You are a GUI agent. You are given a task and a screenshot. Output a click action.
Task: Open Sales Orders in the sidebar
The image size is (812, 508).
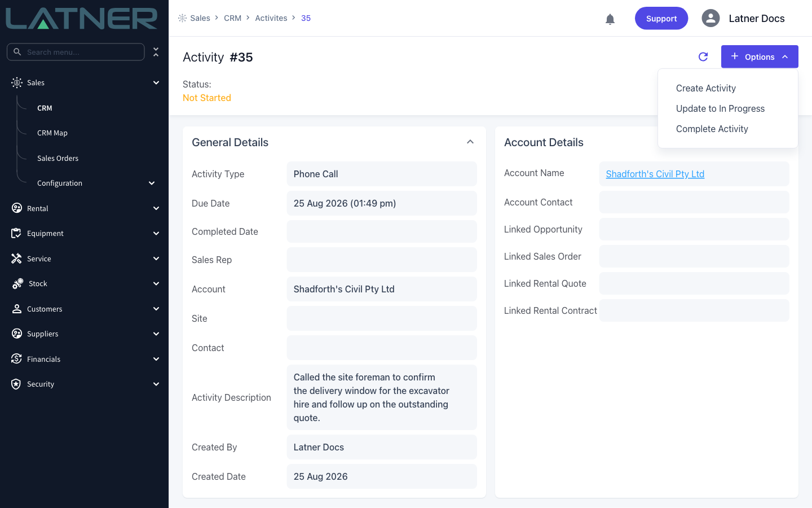tap(58, 158)
